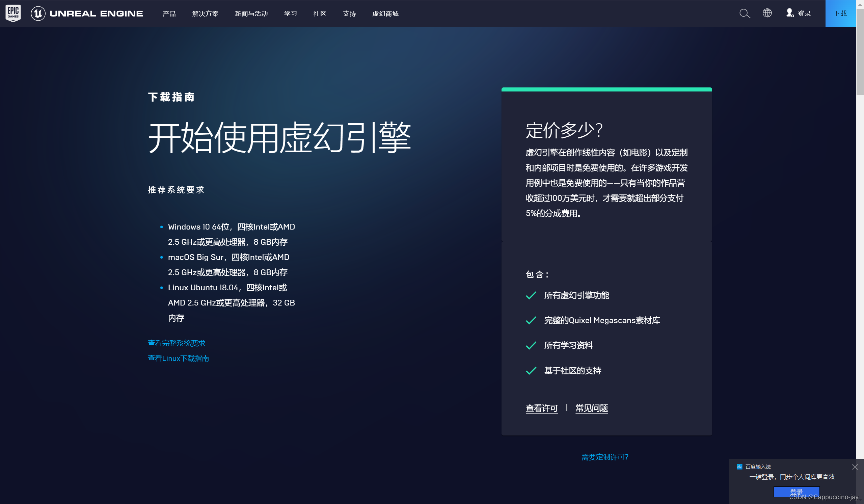This screenshot has width=864, height=504.
Task: Click the user login icon in the top bar
Action: (x=790, y=13)
